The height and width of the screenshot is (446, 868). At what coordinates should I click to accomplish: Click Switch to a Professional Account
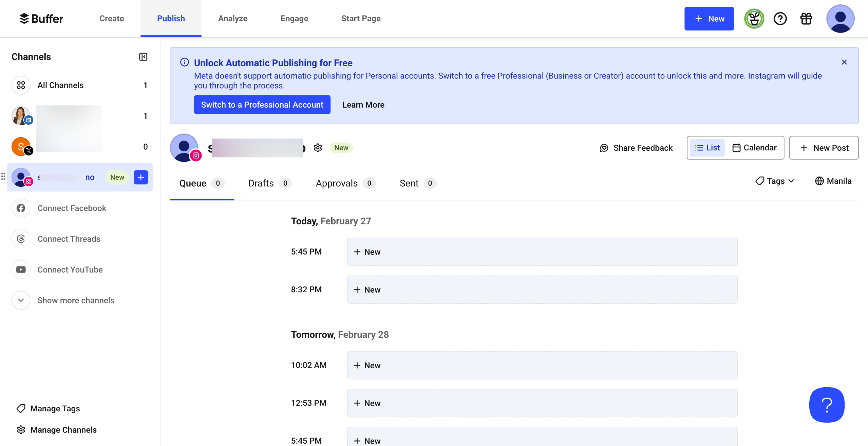coord(262,105)
